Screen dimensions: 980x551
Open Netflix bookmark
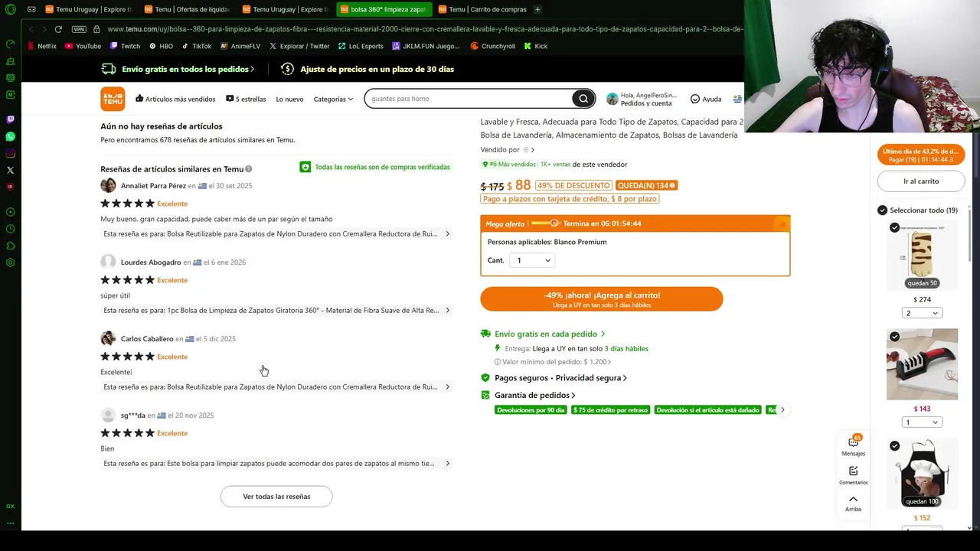pos(42,46)
